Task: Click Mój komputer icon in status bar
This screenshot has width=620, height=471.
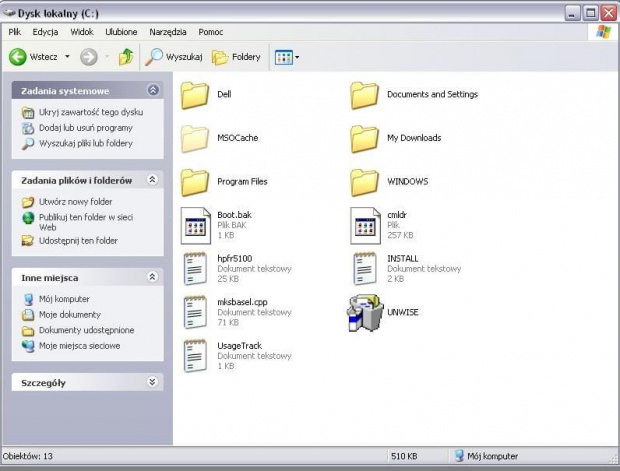Action: 459,456
